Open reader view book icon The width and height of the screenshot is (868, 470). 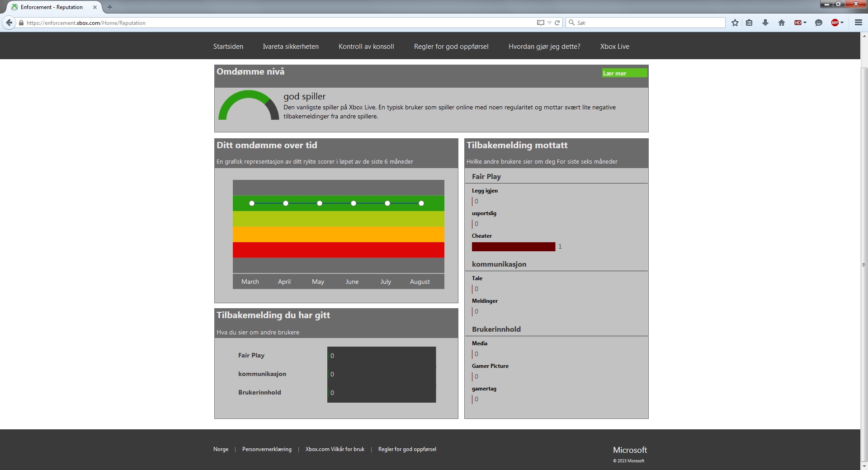click(540, 23)
